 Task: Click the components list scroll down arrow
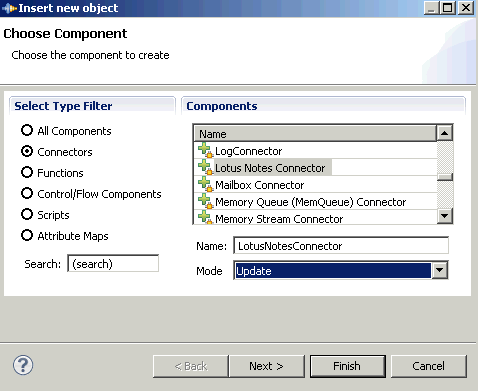coord(444,216)
